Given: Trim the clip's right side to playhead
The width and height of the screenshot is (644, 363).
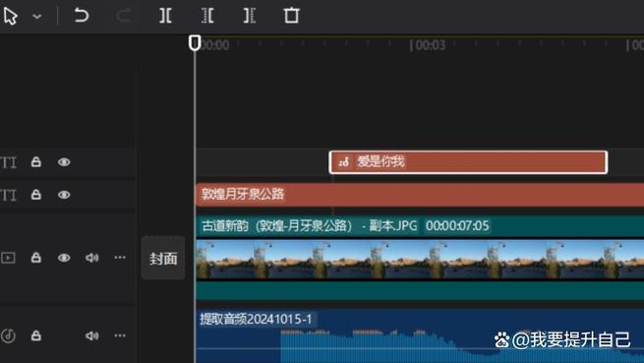Looking at the screenshot, I should coord(250,16).
